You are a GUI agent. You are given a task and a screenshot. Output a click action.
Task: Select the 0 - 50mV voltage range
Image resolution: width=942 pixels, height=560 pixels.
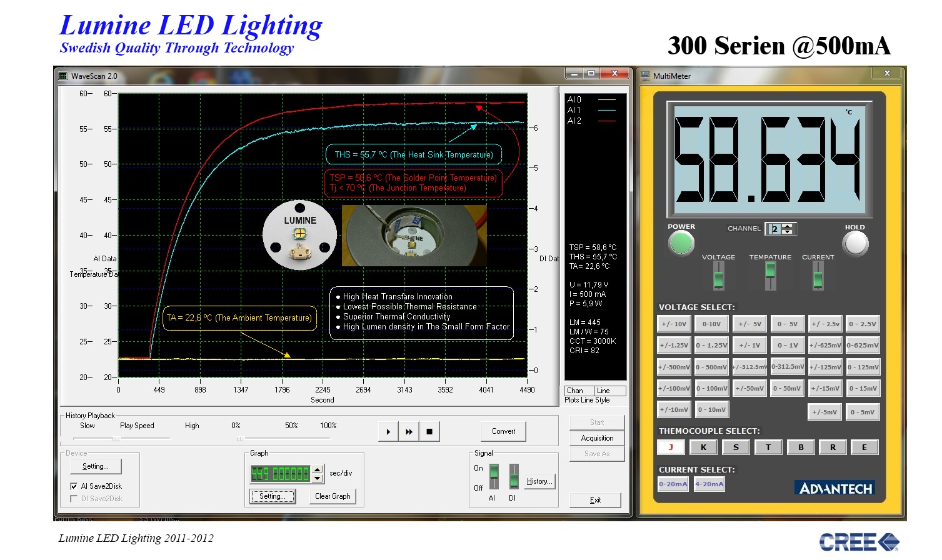[x=788, y=388]
